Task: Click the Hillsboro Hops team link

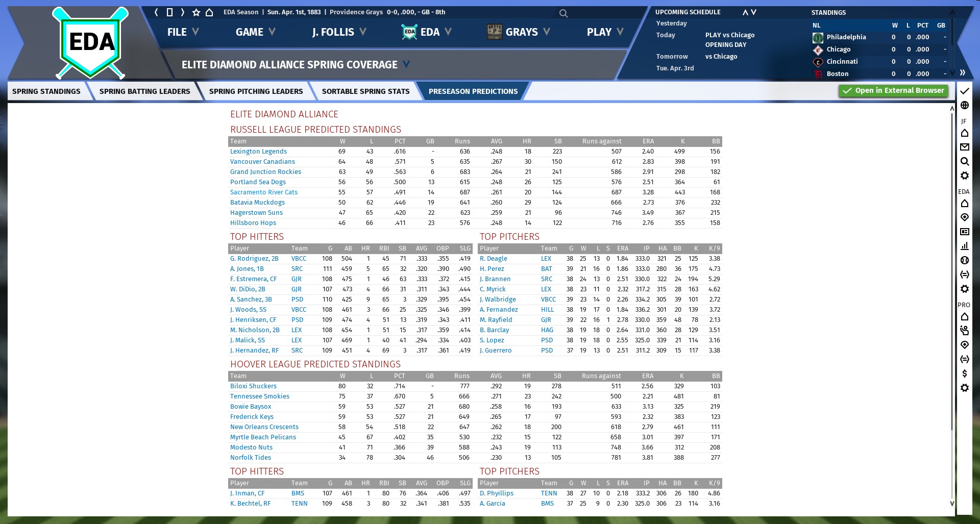Action: point(253,223)
